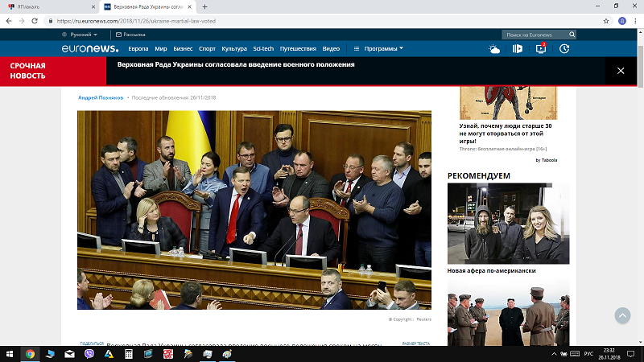This screenshot has height=362, width=644.
Task: Show hidden system tray icons
Action: [554, 354]
